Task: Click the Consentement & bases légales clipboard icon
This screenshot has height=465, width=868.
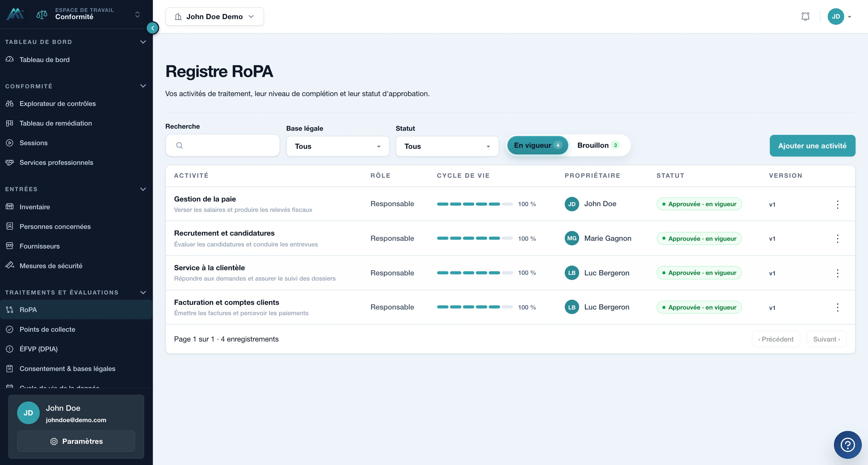Action: 10,368
